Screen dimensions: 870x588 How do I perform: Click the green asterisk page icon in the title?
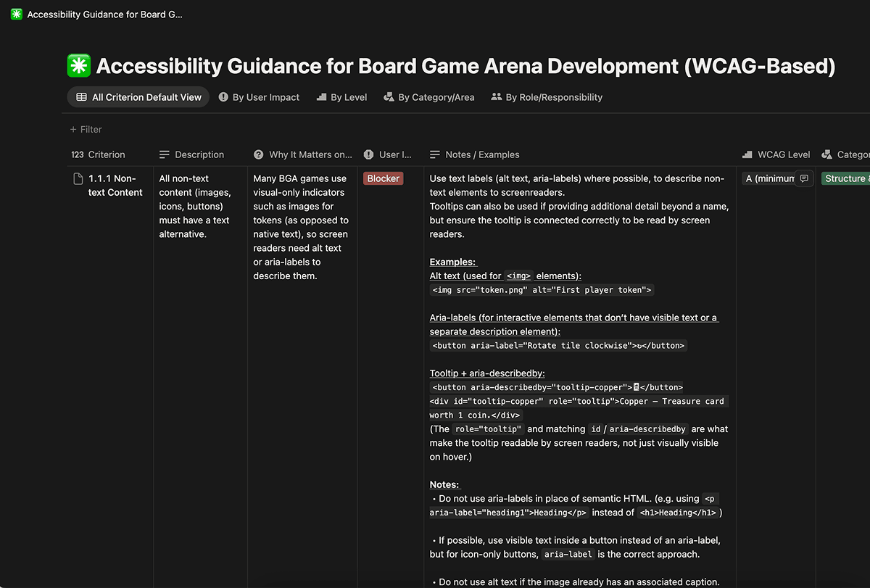click(78, 65)
